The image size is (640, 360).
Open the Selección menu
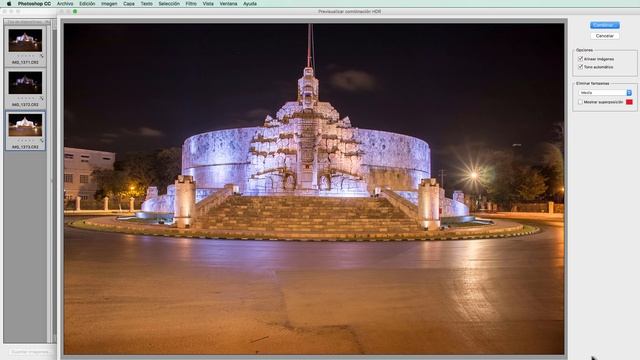169,4
